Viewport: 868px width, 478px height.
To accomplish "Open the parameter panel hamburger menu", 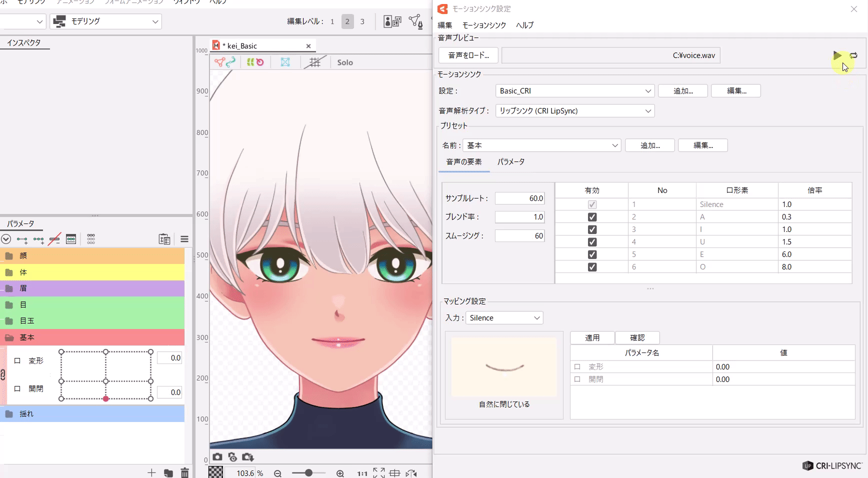I will [184, 239].
